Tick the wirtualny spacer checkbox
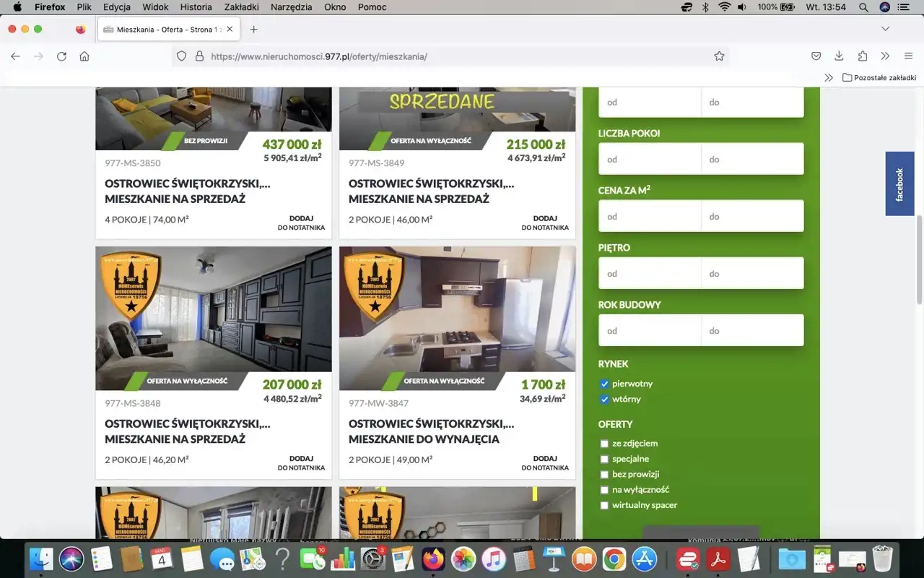Viewport: 924px width, 578px height. tap(605, 505)
